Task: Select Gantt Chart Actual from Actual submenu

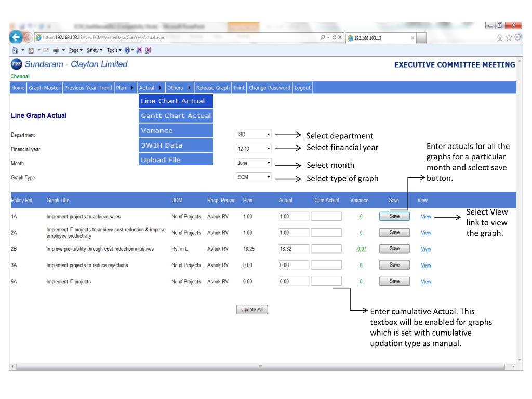Action: pyautogui.click(x=176, y=116)
